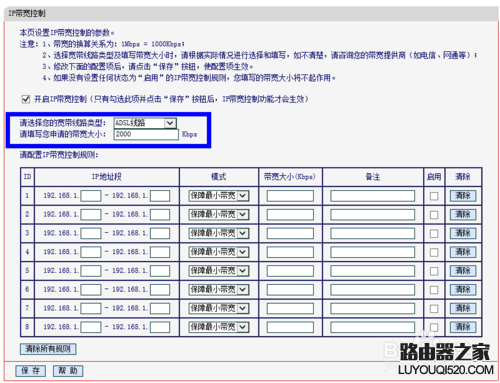Click 备注 remark field in rule 3

(x=373, y=233)
